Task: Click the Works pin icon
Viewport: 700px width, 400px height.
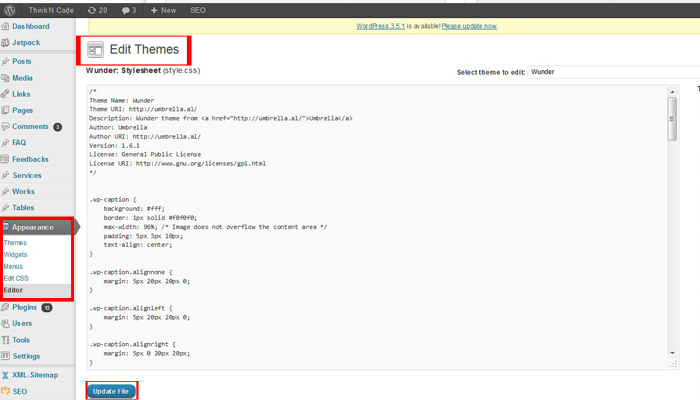Action: (5, 192)
